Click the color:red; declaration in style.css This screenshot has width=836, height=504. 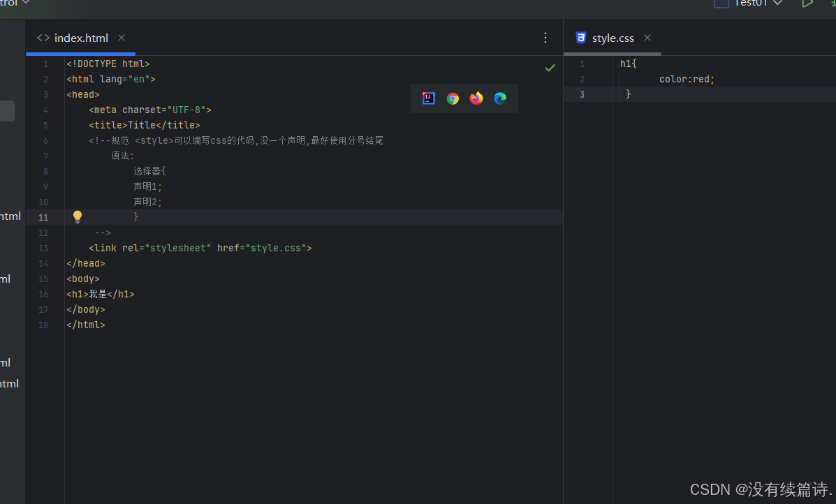(x=687, y=80)
